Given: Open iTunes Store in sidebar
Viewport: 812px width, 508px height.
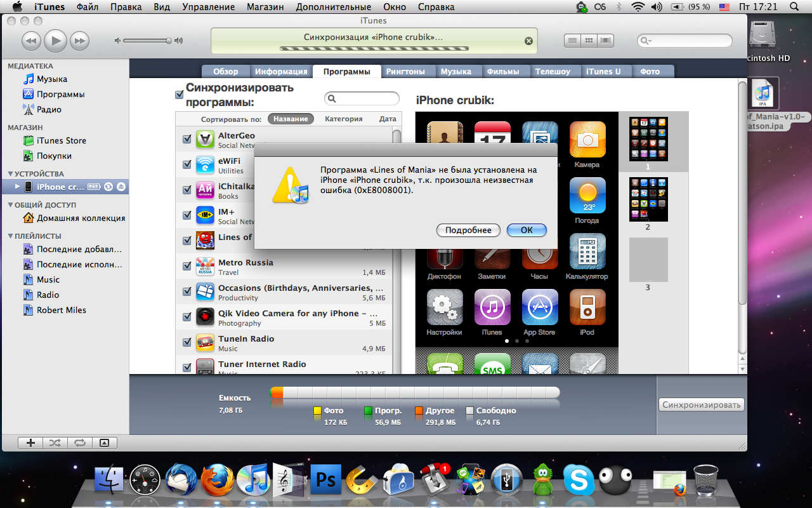Looking at the screenshot, I should coord(61,140).
